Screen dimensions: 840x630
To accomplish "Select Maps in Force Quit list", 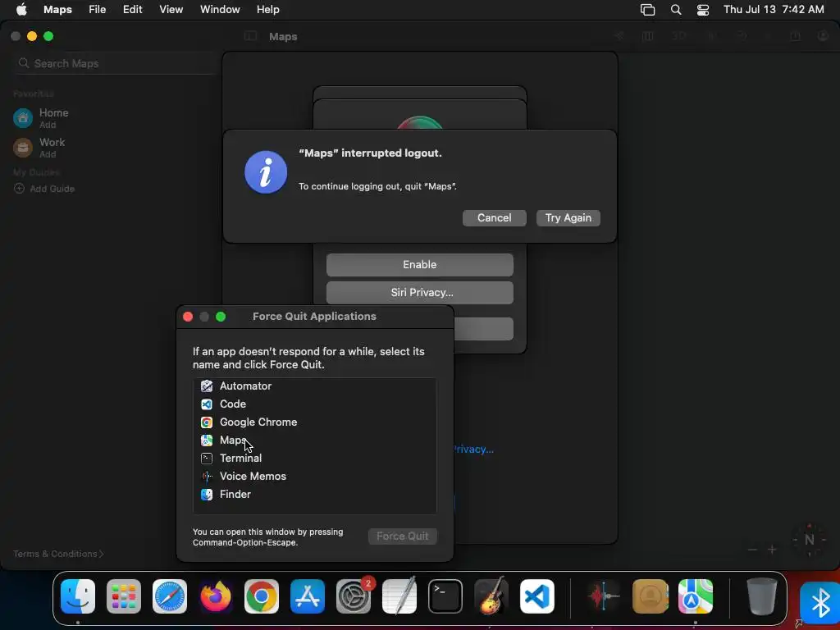I will coord(314,440).
